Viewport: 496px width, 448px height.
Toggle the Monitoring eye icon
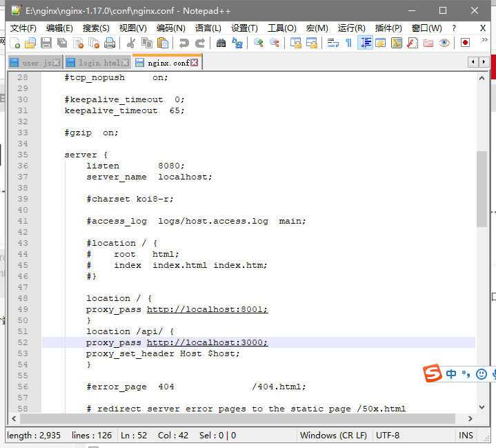click(x=444, y=43)
